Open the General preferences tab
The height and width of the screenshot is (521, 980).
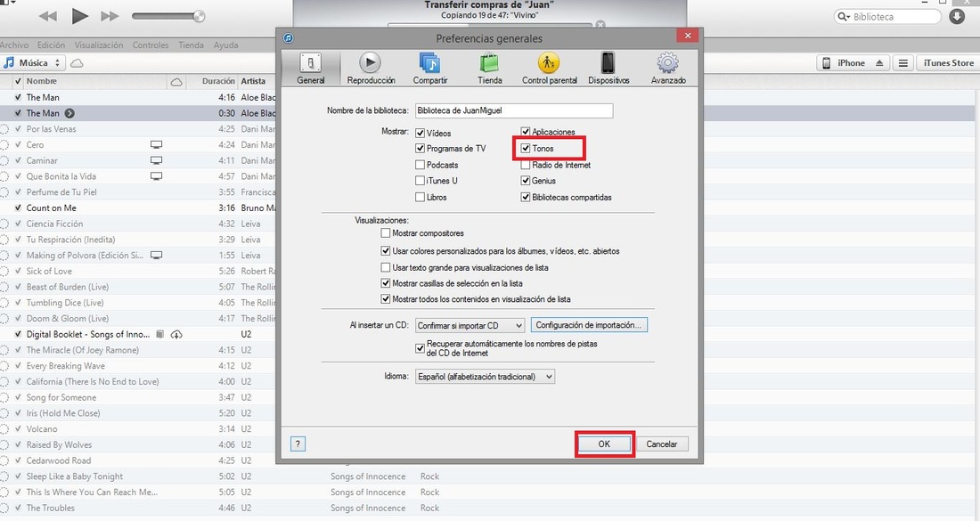(x=311, y=68)
